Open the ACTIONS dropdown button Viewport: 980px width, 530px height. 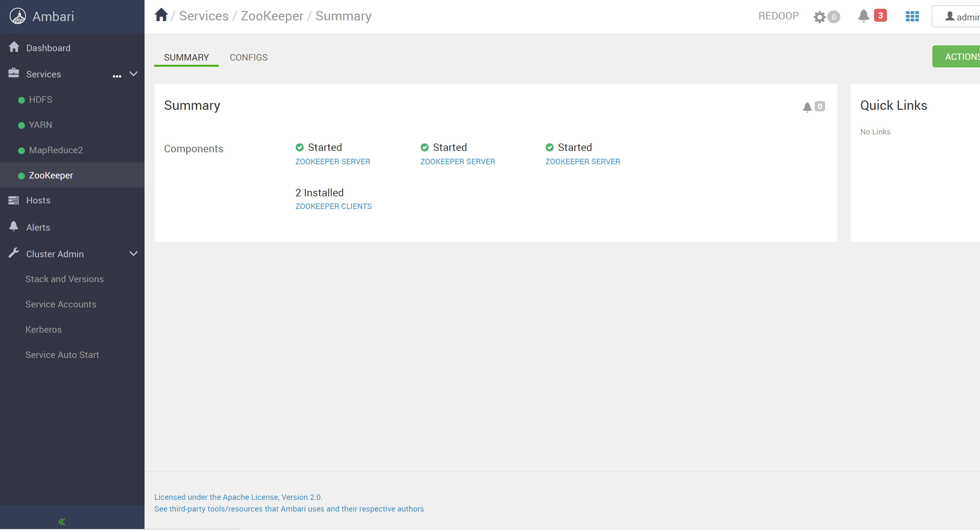click(956, 56)
